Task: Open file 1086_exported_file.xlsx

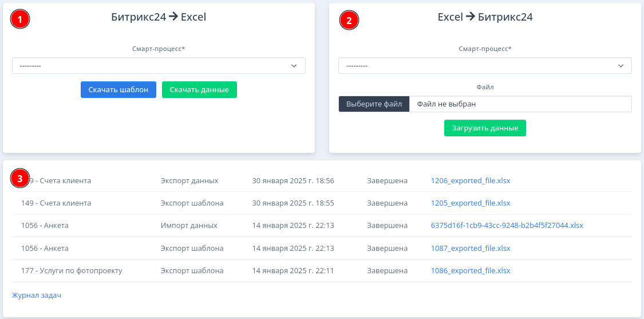Action: [x=471, y=270]
